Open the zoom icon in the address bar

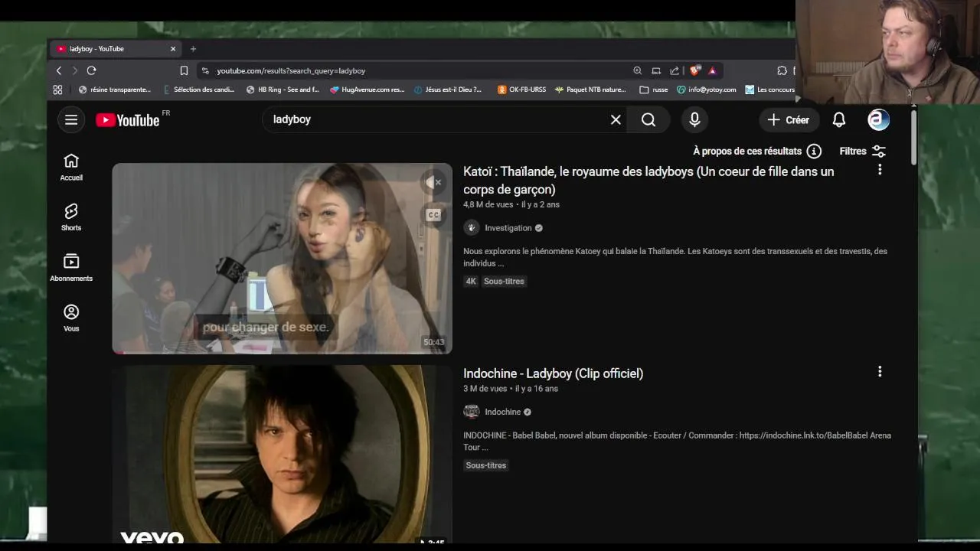pyautogui.click(x=637, y=70)
